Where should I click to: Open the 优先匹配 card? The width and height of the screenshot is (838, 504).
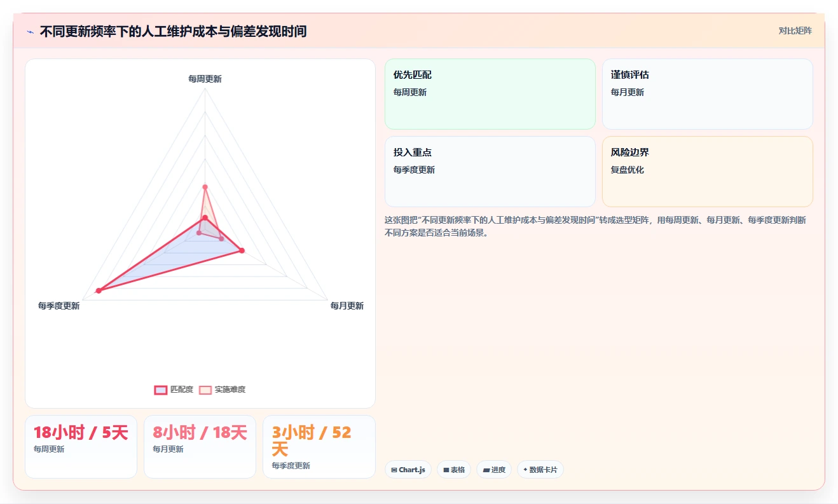coord(490,94)
